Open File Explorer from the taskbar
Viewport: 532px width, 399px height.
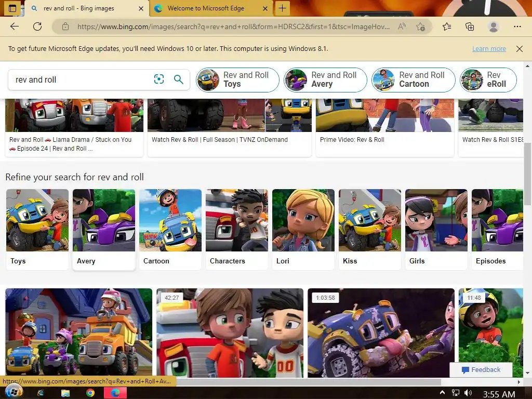click(65, 393)
